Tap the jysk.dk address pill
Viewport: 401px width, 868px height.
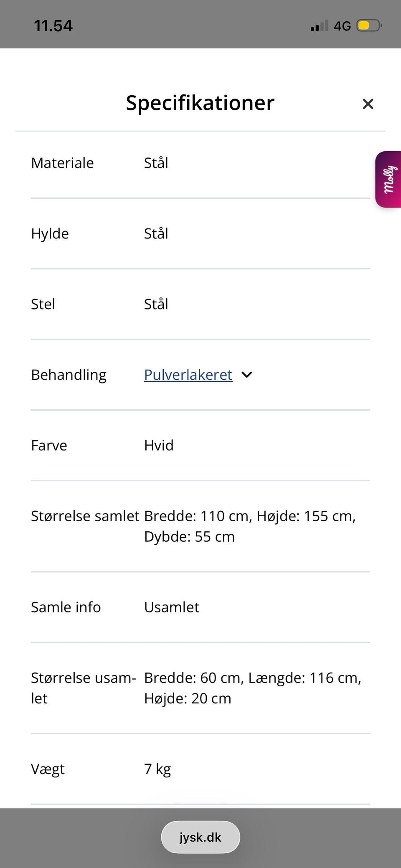pyautogui.click(x=200, y=837)
